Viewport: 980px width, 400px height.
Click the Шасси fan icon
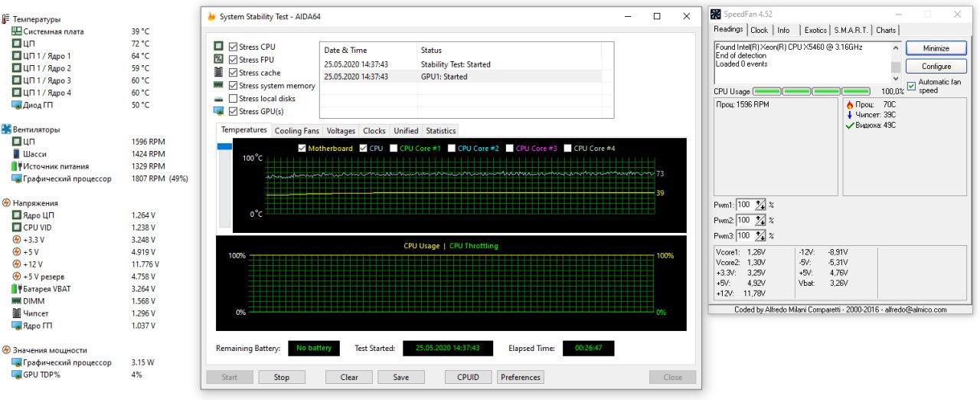click(17, 154)
